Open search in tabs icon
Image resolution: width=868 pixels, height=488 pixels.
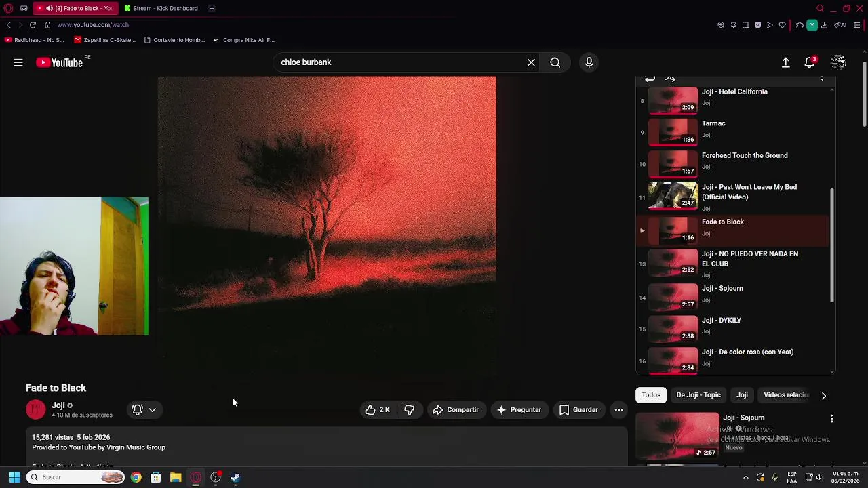(x=820, y=8)
